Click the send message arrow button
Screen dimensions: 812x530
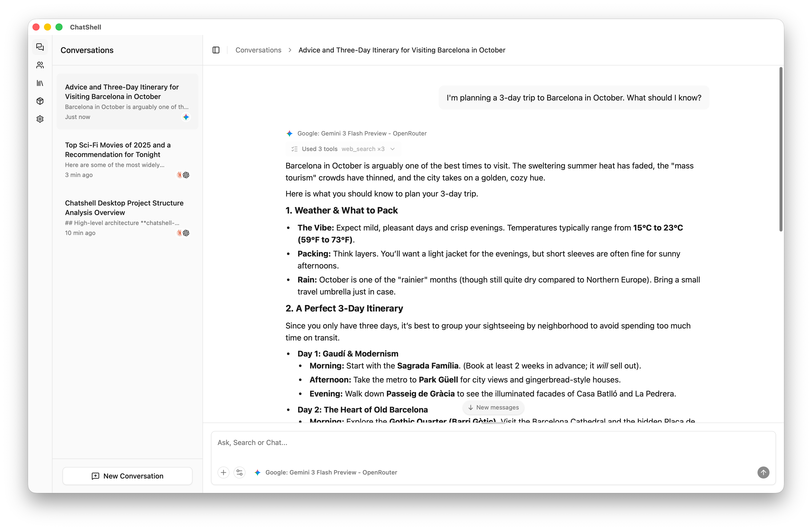(763, 473)
